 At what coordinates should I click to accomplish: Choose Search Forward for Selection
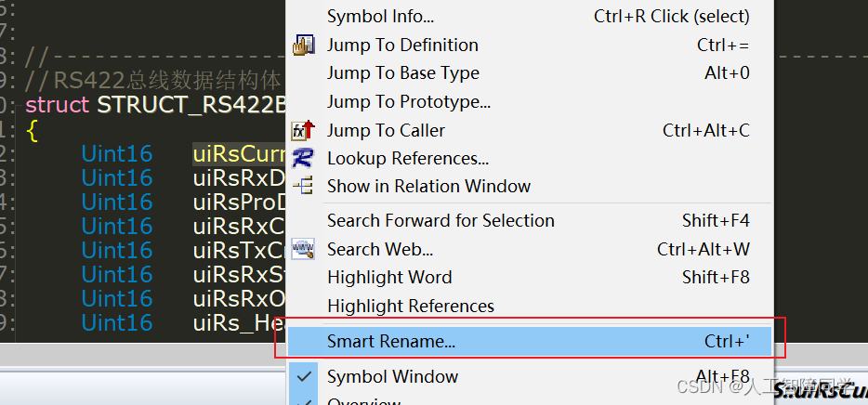point(529,221)
